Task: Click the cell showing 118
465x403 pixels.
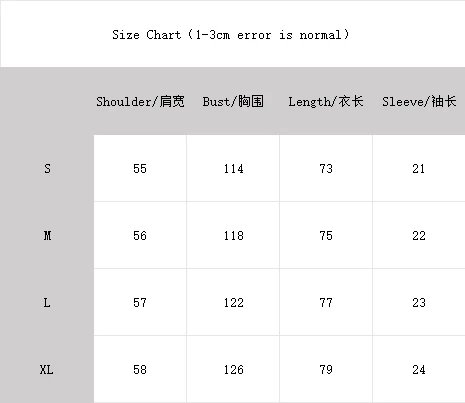Action: pos(233,235)
